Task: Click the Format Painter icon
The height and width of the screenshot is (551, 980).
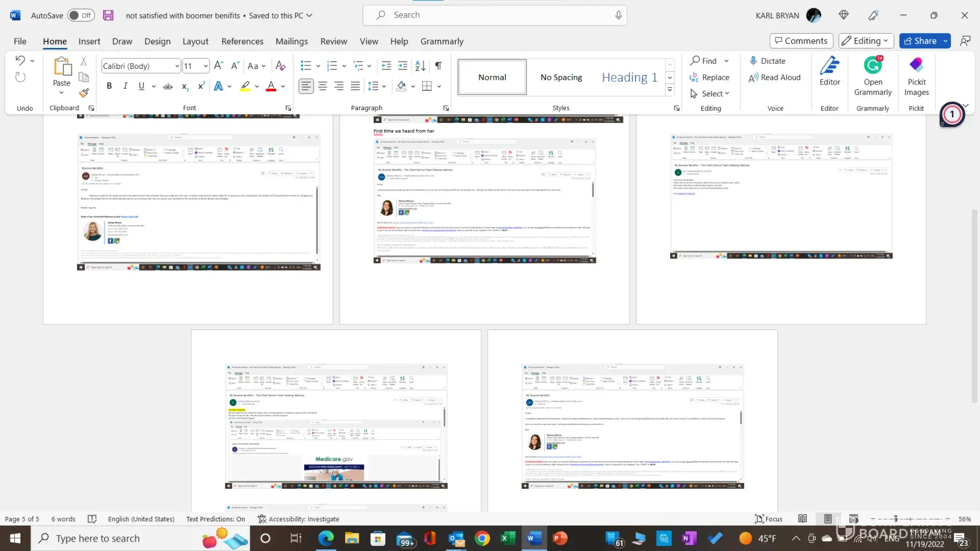Action: coord(84,93)
